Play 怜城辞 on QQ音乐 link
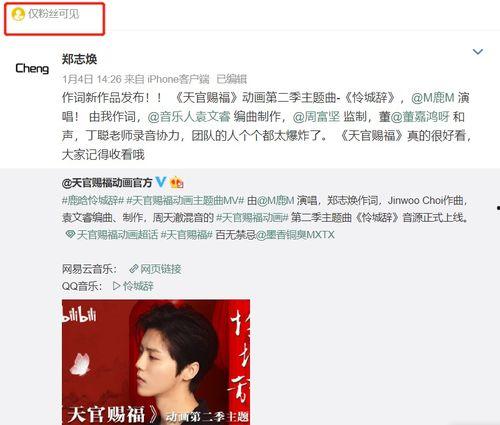Viewport: 500px width, 425px height. pos(133,286)
